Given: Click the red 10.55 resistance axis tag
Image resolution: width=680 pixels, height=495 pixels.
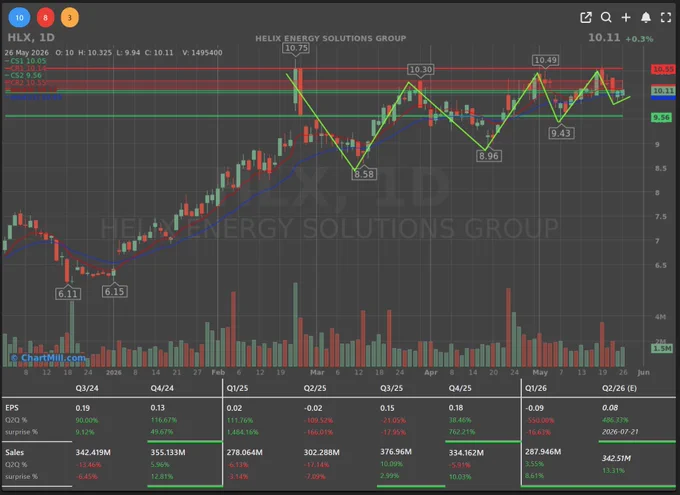Looking at the screenshot, I should [664, 69].
